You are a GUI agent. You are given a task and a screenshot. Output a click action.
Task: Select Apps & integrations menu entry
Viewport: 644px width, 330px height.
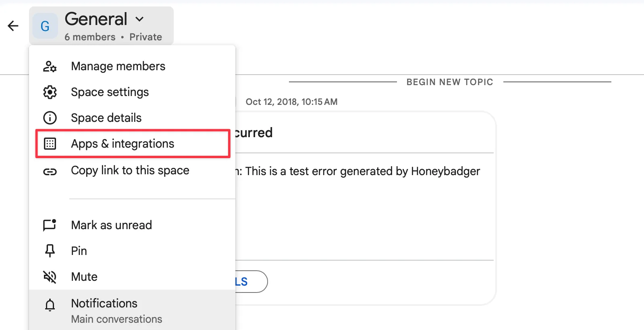[x=123, y=144]
